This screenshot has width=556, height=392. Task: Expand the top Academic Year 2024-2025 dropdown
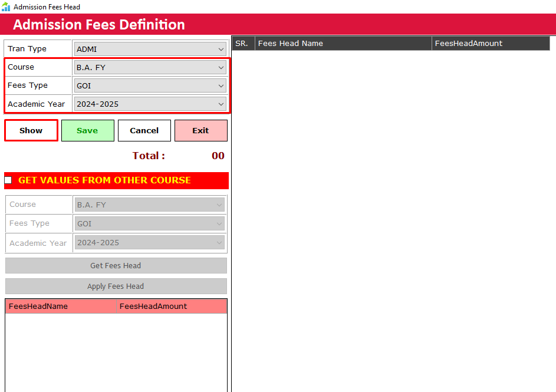click(150, 104)
